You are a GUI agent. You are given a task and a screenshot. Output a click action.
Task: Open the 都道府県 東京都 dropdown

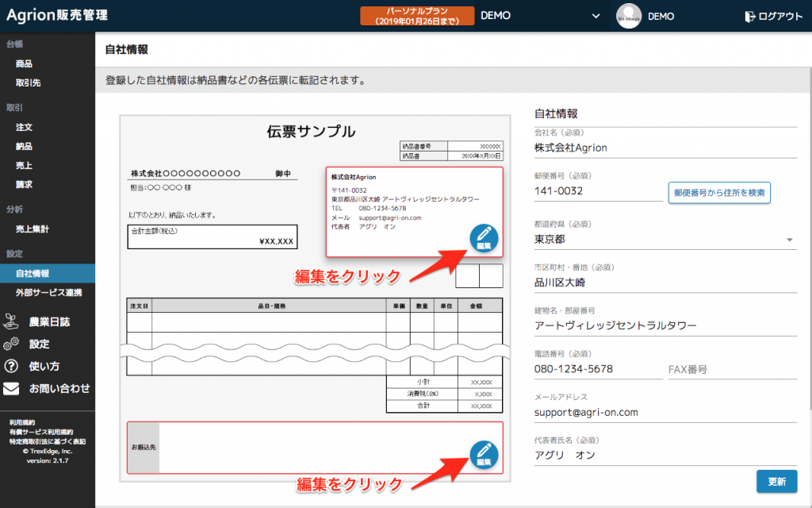point(665,240)
